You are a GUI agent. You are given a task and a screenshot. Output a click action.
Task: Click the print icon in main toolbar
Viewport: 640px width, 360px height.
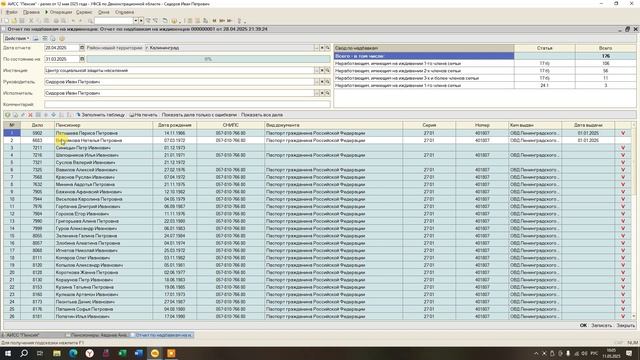click(56, 20)
